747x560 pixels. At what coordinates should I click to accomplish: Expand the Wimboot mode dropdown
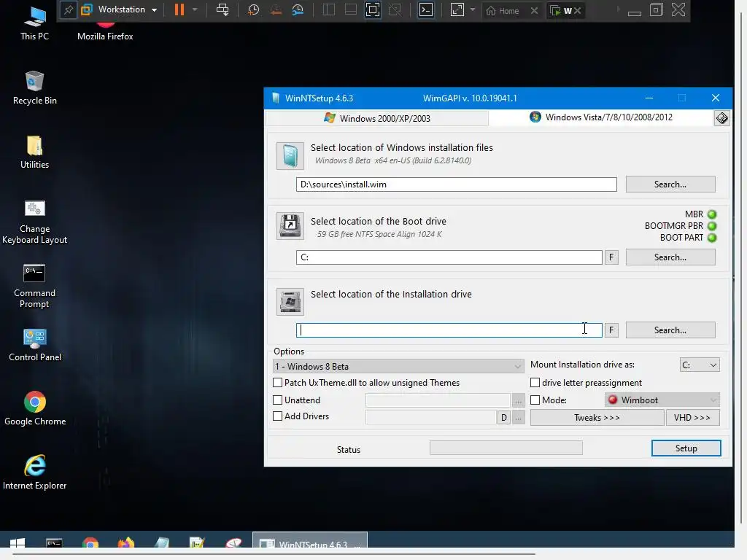pyautogui.click(x=662, y=400)
